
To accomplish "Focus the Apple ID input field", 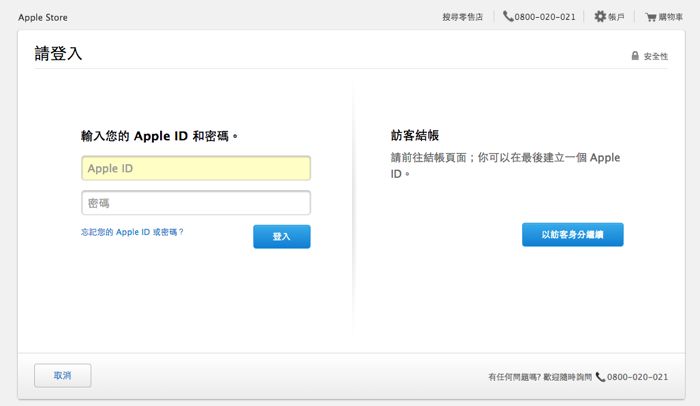I will pyautogui.click(x=196, y=168).
